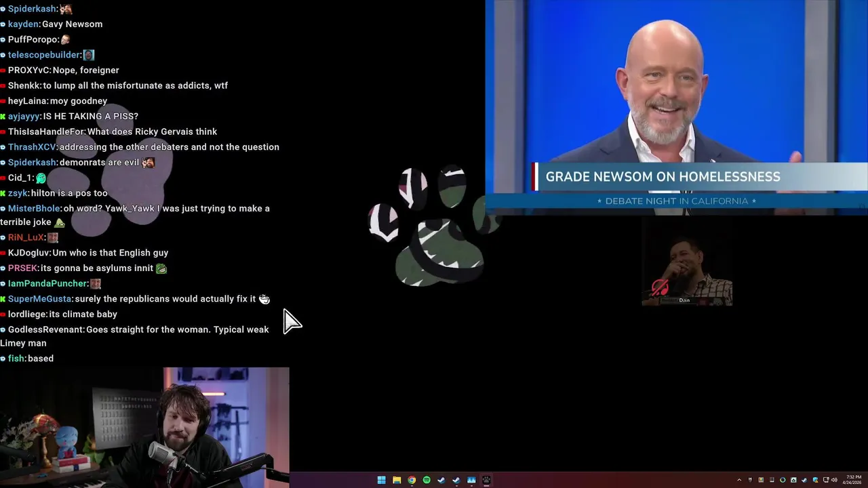The width and height of the screenshot is (868, 488).
Task: Click username lordliege in chat
Action: pos(27,314)
